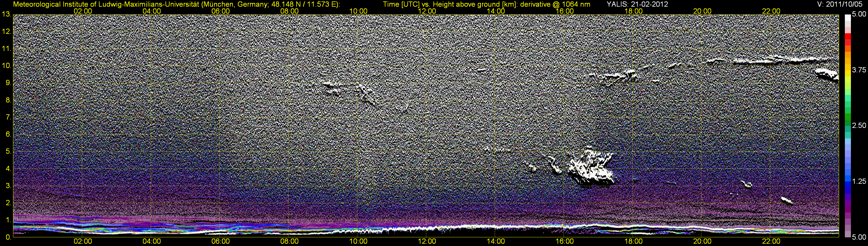This screenshot has width=868, height=246.
Task: Click the 08:00 label on the bottom time axis
Action: [289, 242]
